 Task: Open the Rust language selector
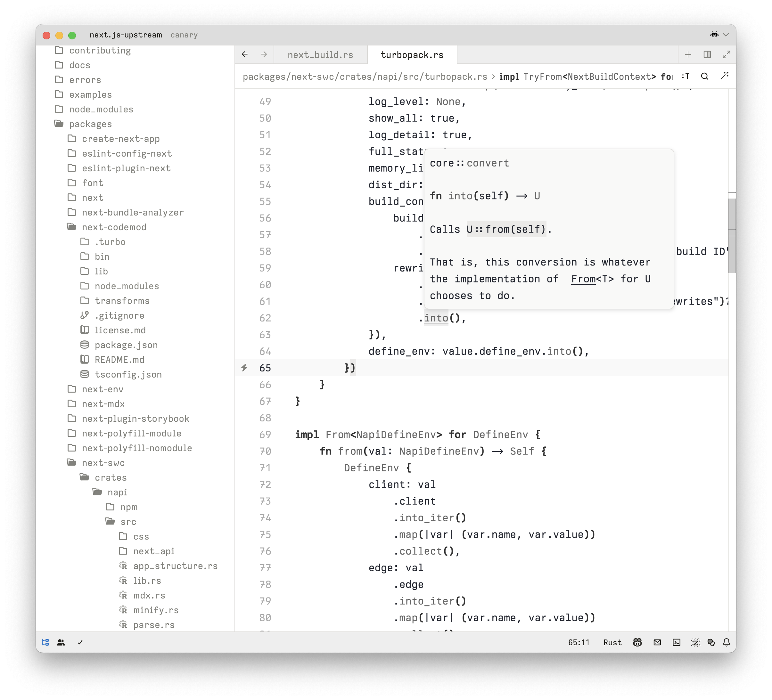tap(612, 642)
